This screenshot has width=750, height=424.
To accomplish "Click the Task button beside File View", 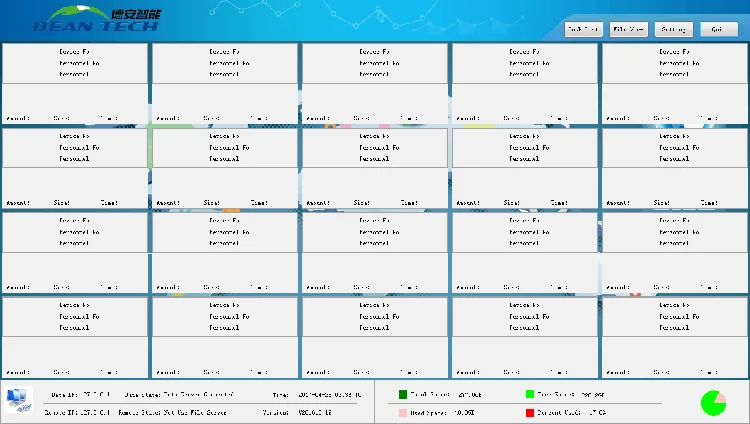I will (584, 29).
